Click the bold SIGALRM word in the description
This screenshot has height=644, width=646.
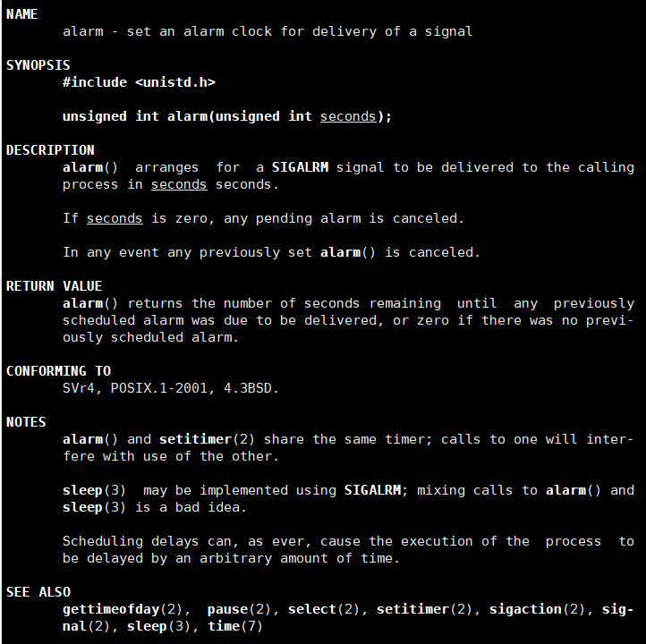[x=300, y=167]
